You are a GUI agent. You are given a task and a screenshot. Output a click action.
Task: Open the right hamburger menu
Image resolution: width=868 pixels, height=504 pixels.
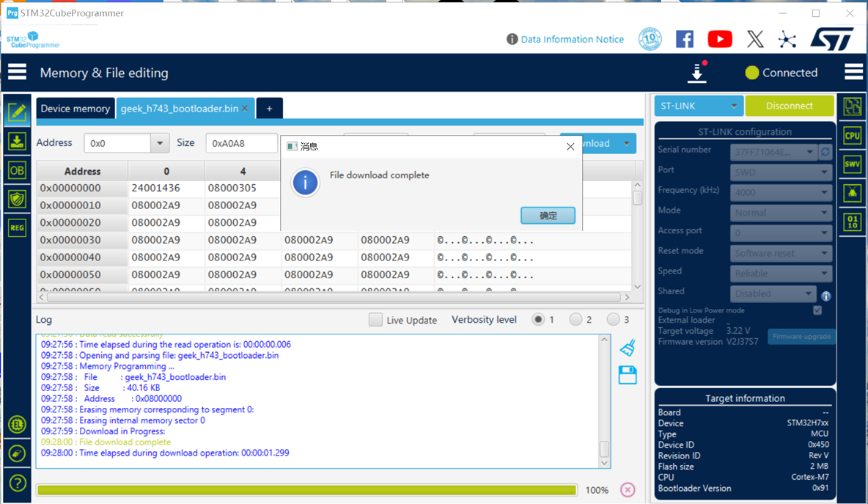853,72
